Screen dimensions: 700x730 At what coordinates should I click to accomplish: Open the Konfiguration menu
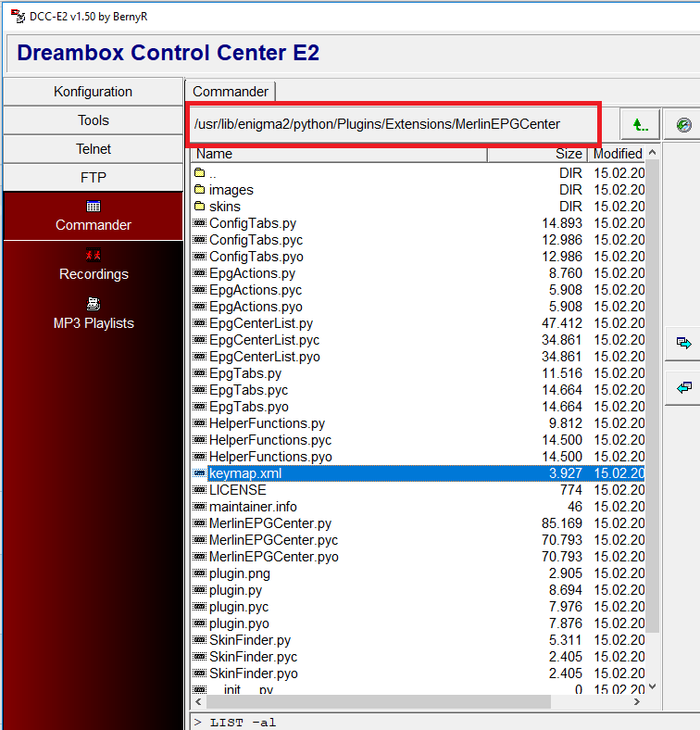click(94, 92)
